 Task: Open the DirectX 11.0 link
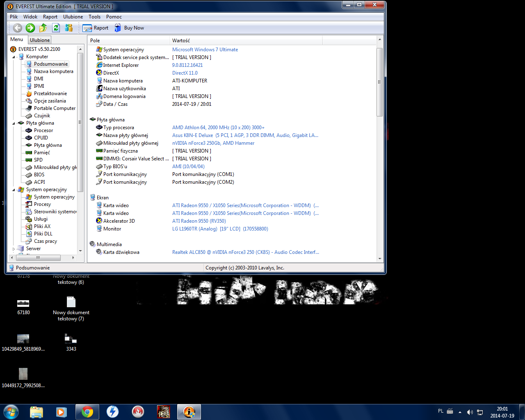(x=185, y=73)
